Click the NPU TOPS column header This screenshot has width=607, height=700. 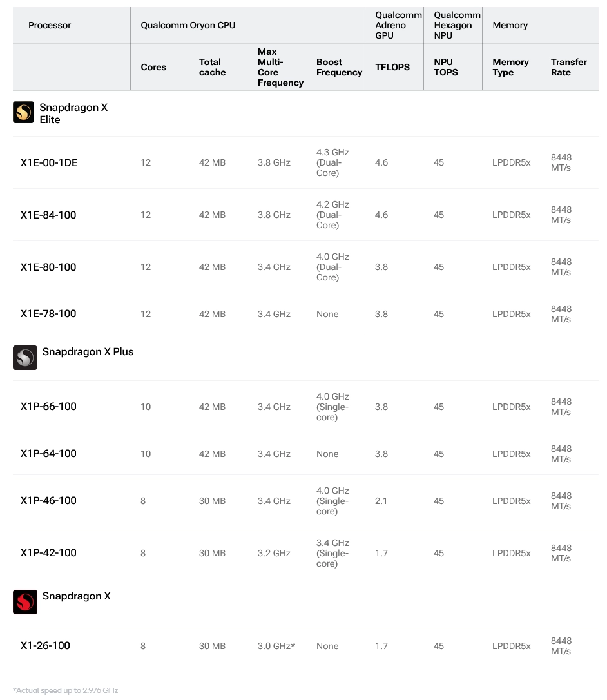446,67
